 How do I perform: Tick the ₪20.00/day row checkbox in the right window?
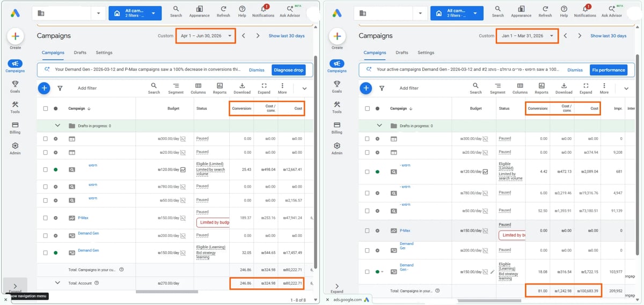click(x=367, y=152)
